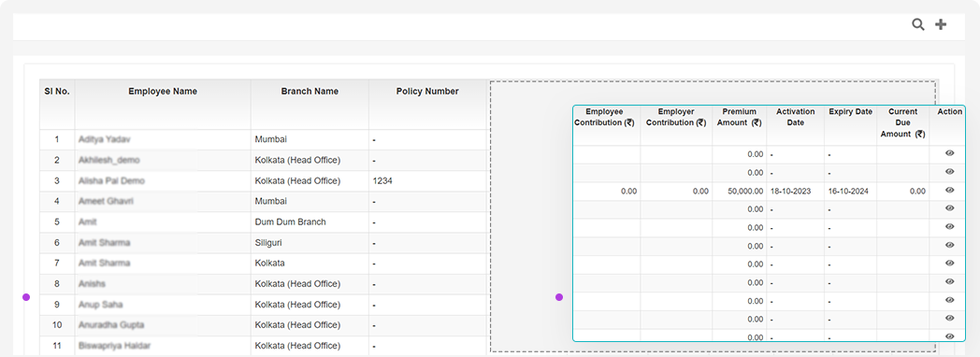
Task: View details via eye icon in 50,000.00 premium row
Action: pyautogui.click(x=949, y=191)
